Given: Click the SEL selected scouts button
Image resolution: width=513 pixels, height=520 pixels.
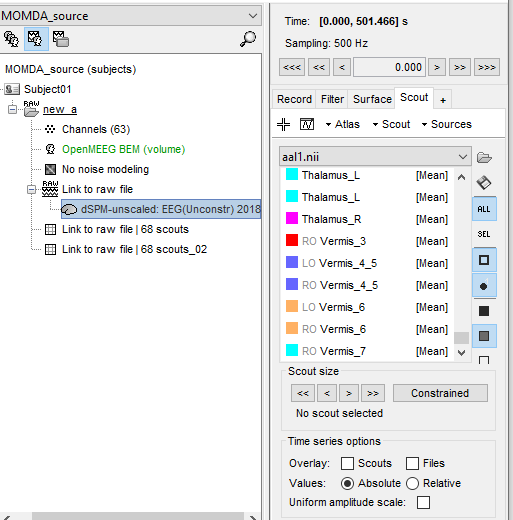Looking at the screenshot, I should pyautogui.click(x=484, y=234).
